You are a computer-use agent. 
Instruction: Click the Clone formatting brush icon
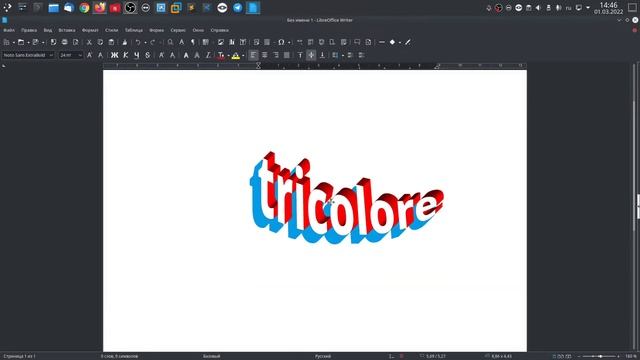pyautogui.click(x=125, y=42)
